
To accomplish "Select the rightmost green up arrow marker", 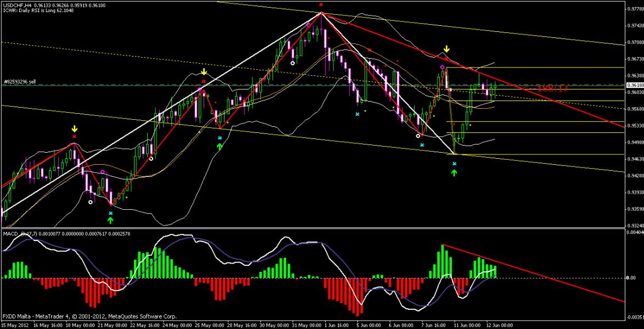I will [454, 173].
